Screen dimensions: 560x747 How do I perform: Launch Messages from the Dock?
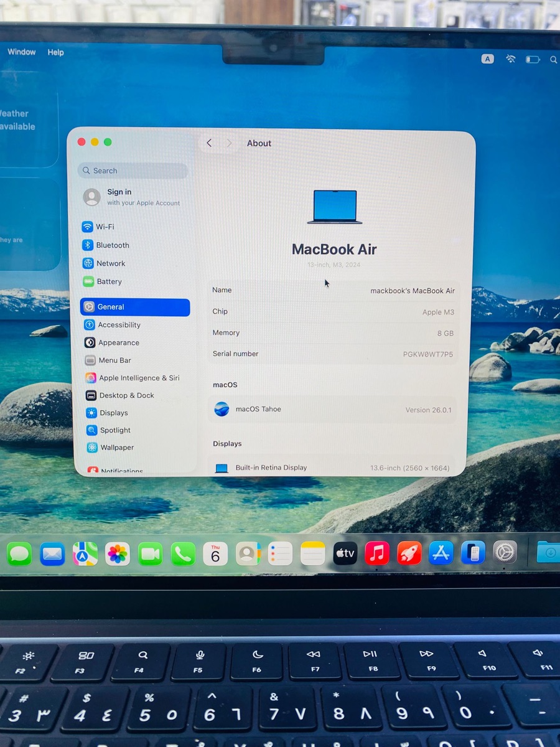pyautogui.click(x=19, y=553)
